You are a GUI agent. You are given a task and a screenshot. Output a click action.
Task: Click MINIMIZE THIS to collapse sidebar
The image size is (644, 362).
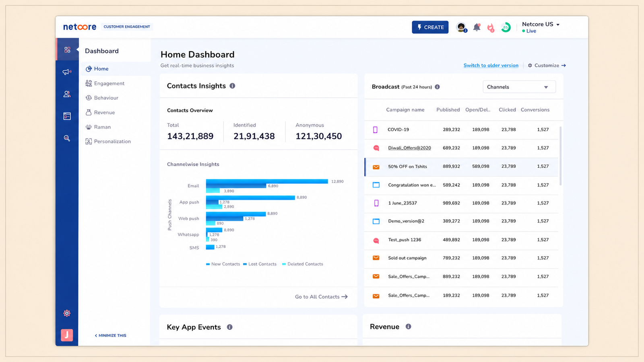(110, 335)
